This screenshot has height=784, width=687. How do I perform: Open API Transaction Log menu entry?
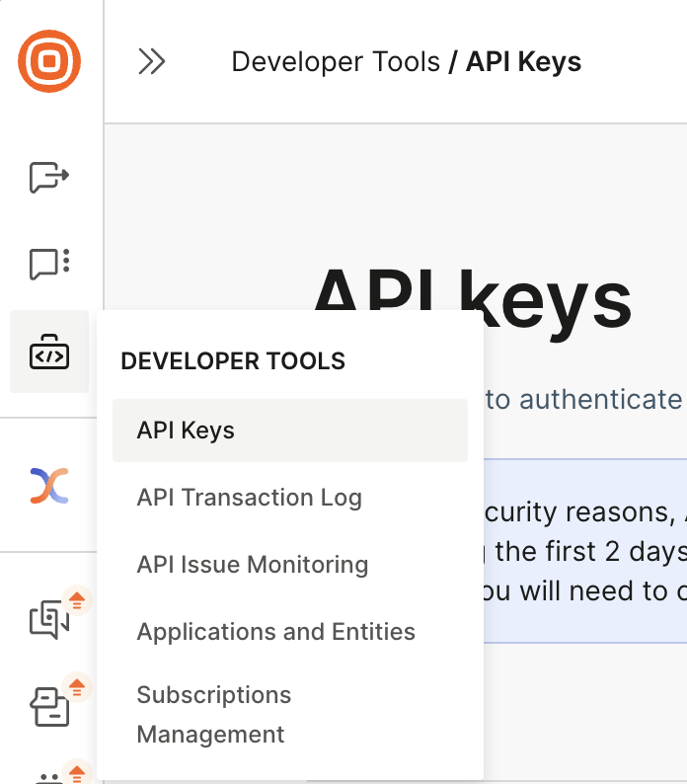(290, 498)
